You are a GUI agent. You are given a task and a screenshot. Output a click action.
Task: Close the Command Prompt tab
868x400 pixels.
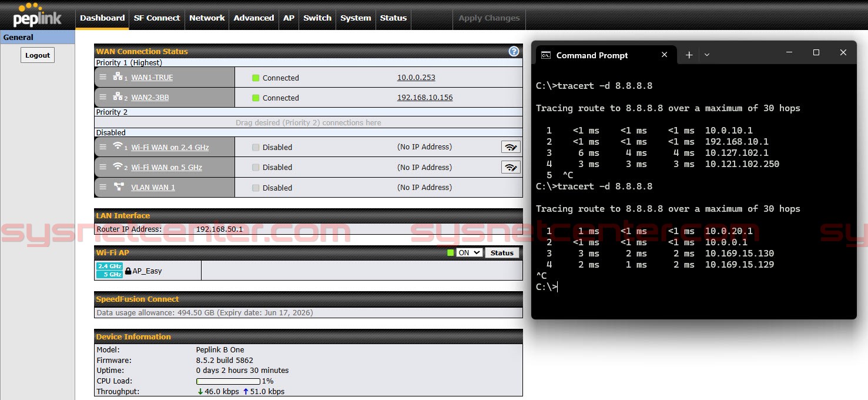click(665, 55)
